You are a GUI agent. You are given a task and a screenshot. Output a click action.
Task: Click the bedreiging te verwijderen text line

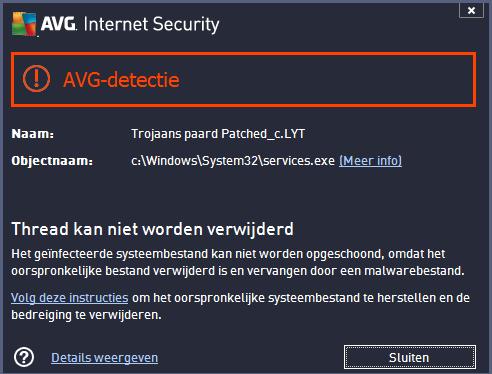[x=86, y=315]
